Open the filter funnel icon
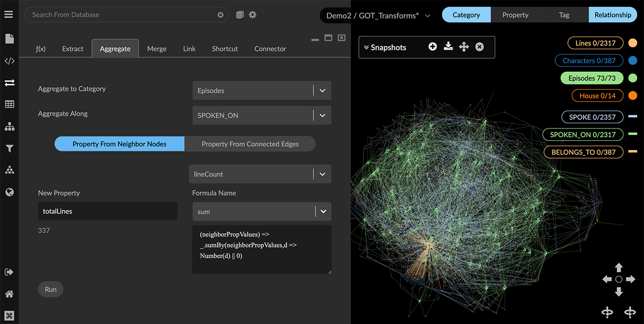Screen dimensions: 644x324 coord(9,149)
